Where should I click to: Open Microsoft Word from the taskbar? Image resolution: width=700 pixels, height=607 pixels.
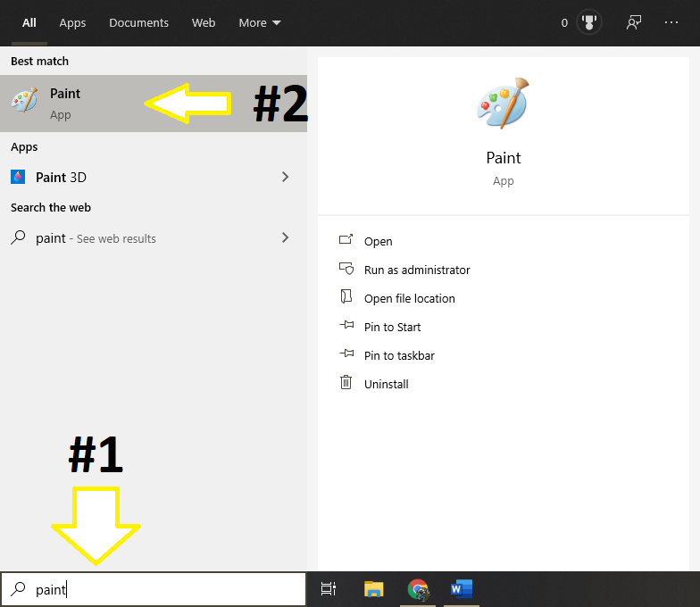tap(462, 589)
